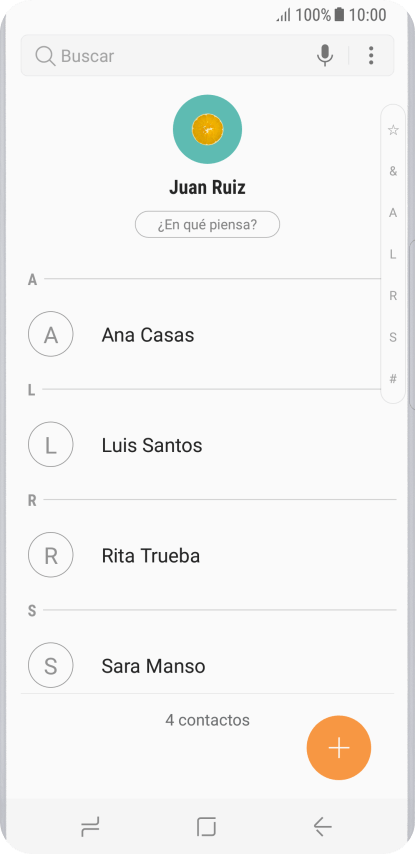Open contact Rita Trueba

click(208, 556)
